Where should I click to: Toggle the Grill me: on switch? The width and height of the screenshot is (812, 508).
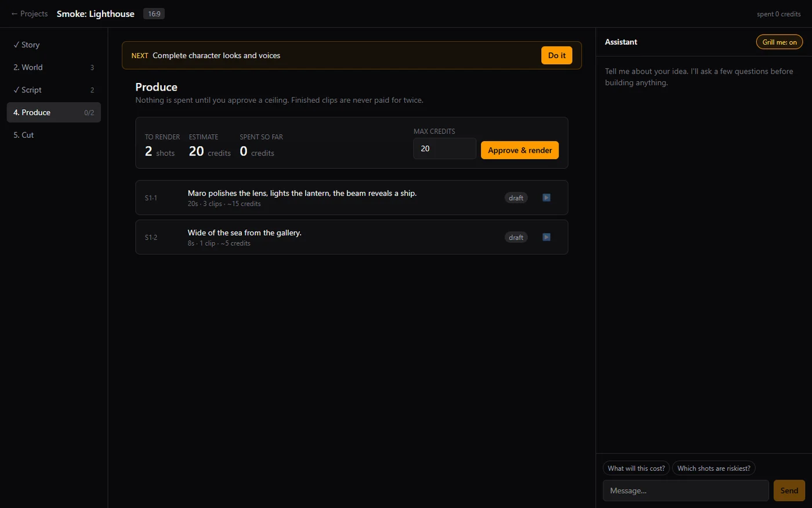pyautogui.click(x=780, y=42)
